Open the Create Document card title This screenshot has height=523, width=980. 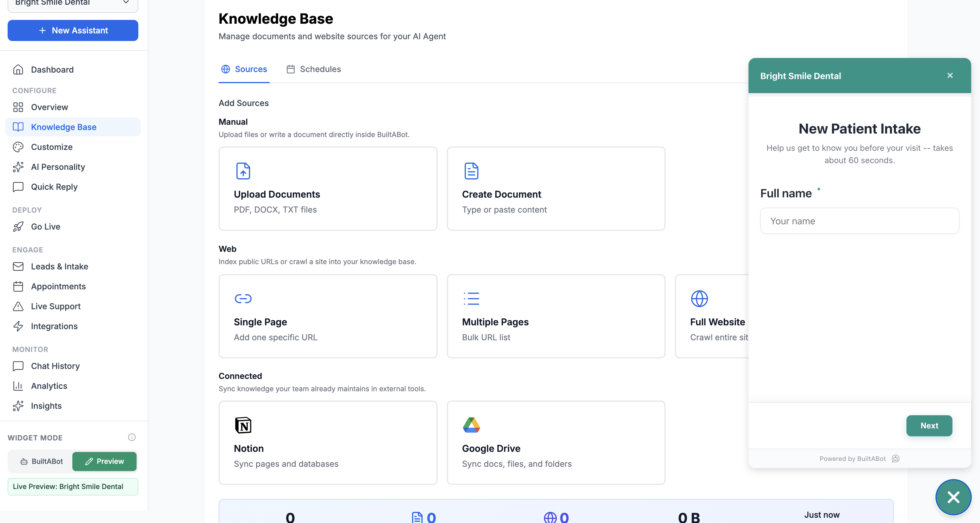(x=501, y=194)
